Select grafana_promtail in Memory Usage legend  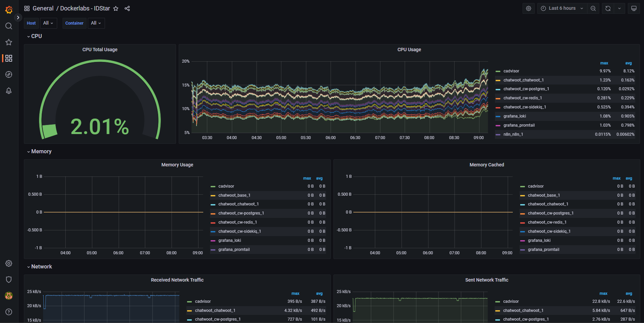point(234,250)
